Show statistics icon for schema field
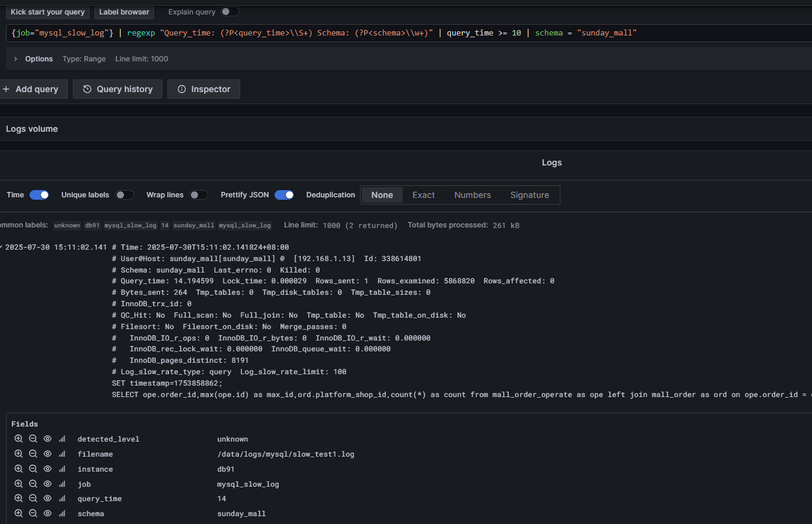 click(x=62, y=514)
